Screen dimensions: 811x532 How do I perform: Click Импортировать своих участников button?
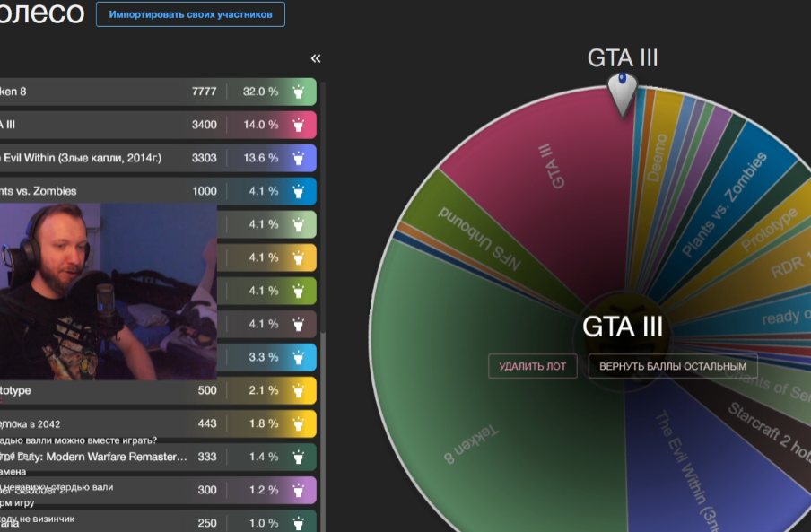(x=190, y=14)
